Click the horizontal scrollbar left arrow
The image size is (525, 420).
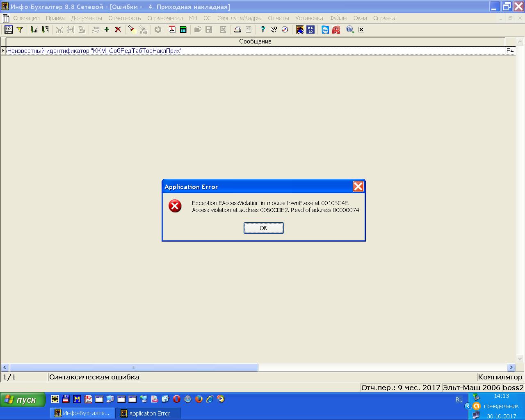point(5,367)
